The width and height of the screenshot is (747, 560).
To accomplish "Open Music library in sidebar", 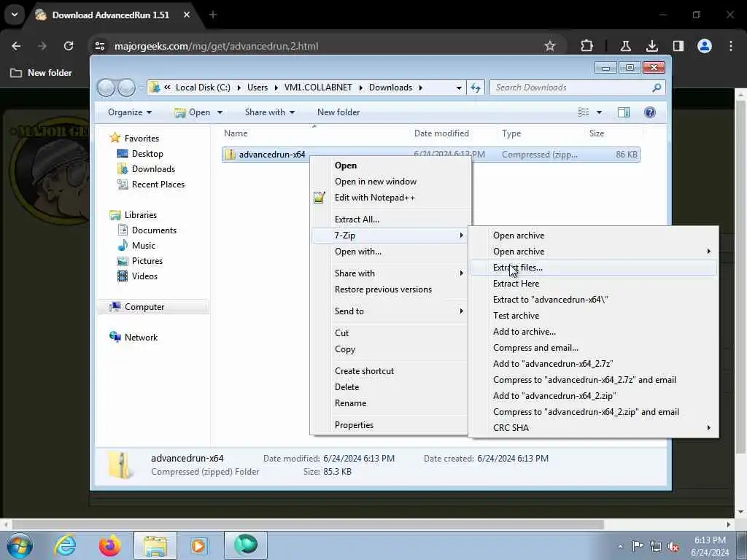I will (x=144, y=245).
